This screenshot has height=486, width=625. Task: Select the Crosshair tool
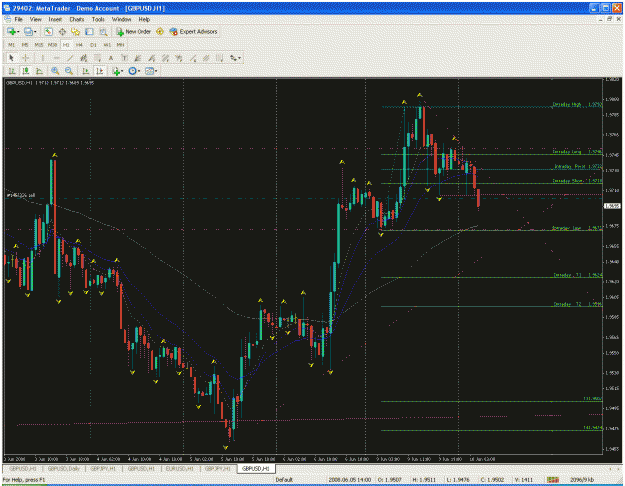pyautogui.click(x=26, y=58)
